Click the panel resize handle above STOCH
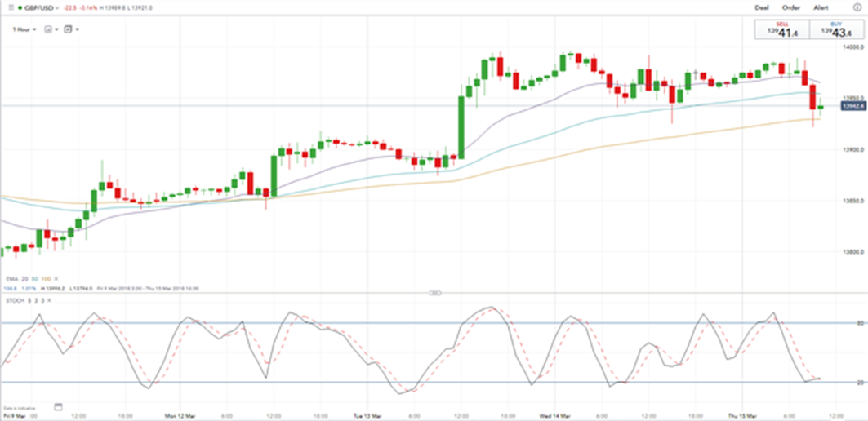Image resolution: width=868 pixels, height=421 pixels. click(x=434, y=293)
